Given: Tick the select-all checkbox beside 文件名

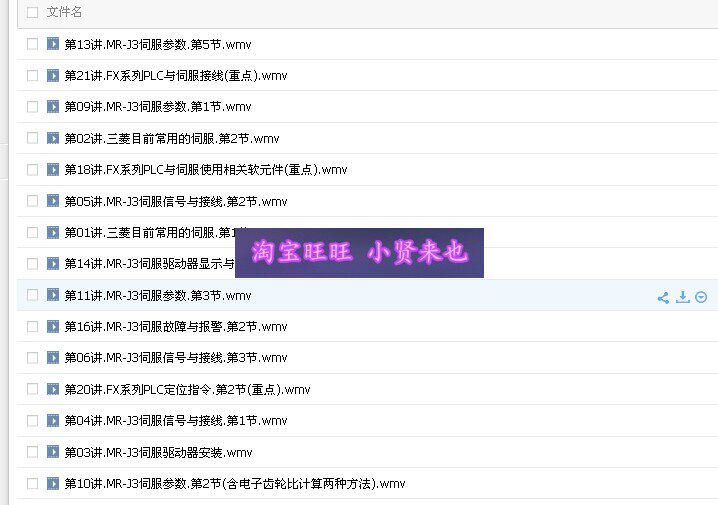Looking at the screenshot, I should click(32, 12).
